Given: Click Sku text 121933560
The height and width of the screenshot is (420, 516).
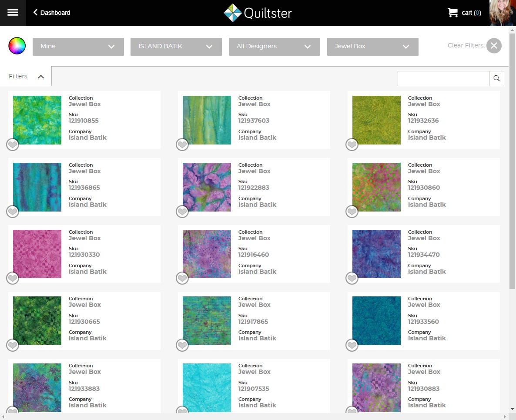Looking at the screenshot, I should [423, 322].
